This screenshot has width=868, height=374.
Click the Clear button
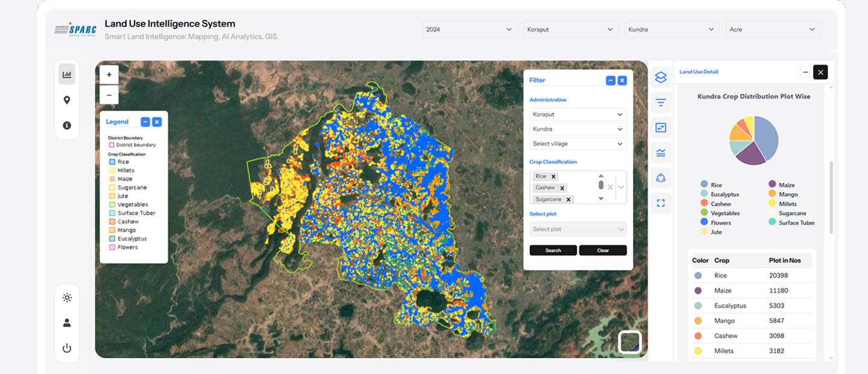(x=603, y=250)
